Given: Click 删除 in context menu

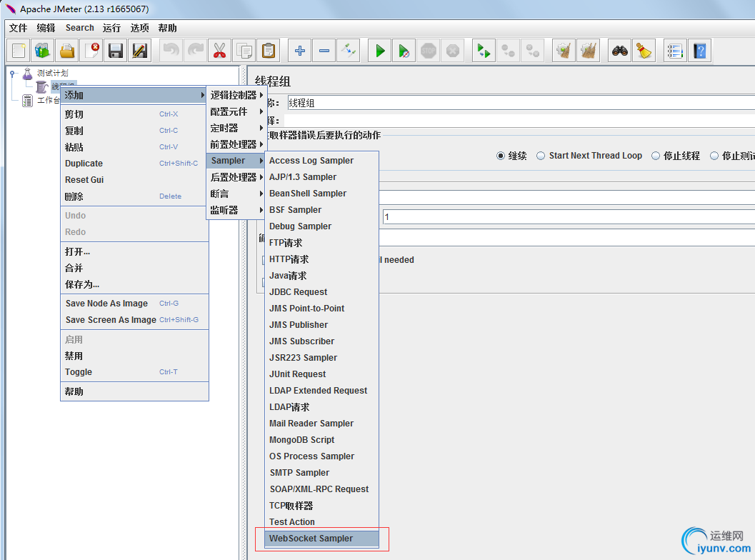Looking at the screenshot, I should coord(134,196).
